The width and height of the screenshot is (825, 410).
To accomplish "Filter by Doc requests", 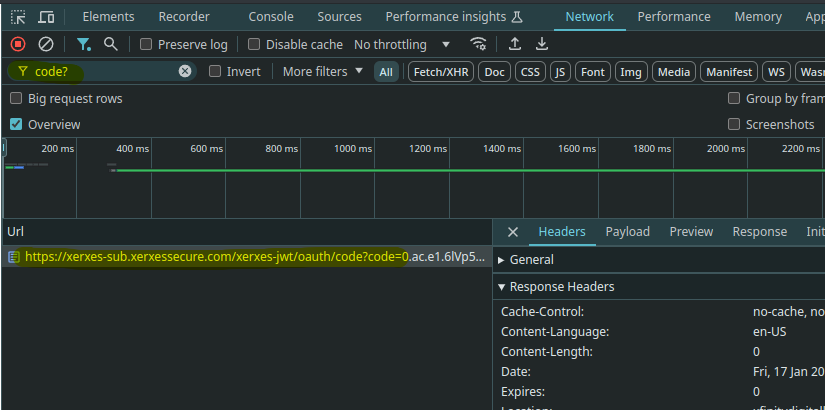I will click(x=494, y=72).
